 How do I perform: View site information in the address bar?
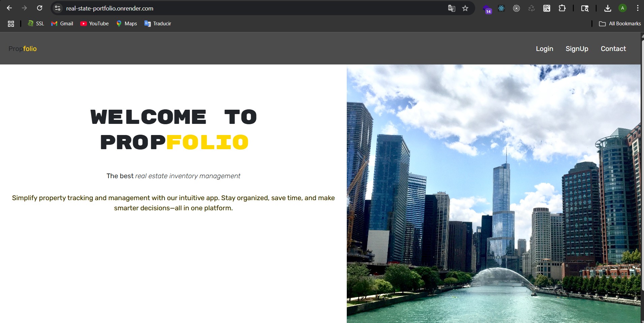[x=58, y=8]
